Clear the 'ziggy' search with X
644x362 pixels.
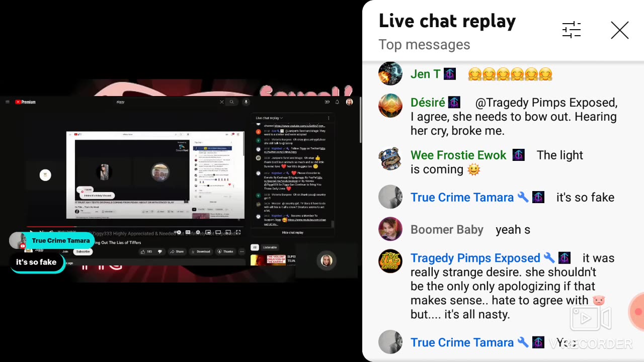click(221, 102)
